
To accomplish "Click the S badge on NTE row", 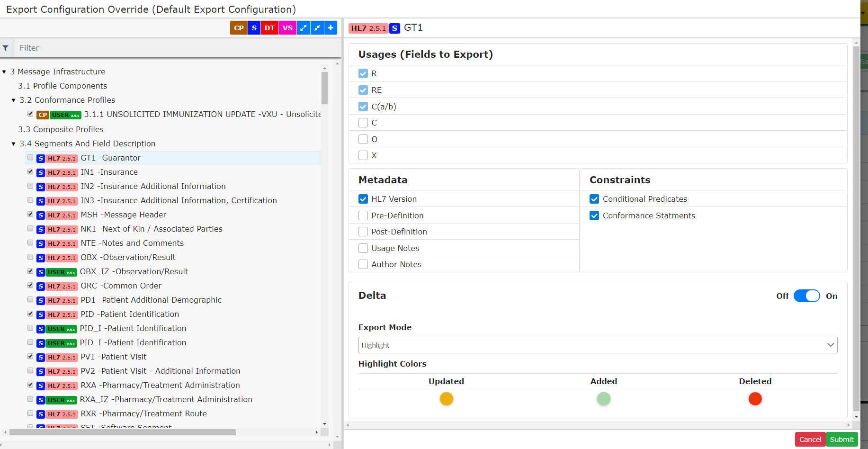I will click(x=41, y=243).
